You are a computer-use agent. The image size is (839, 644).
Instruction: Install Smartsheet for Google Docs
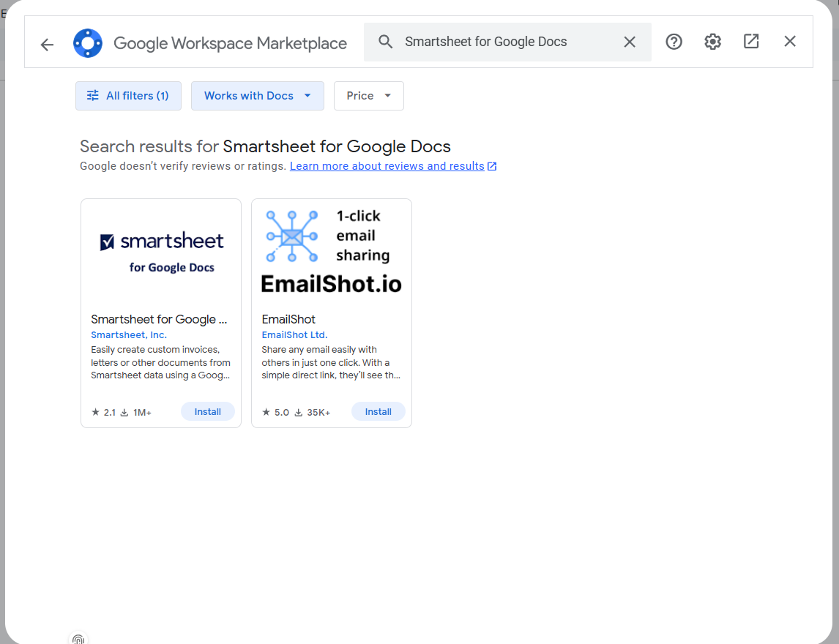coord(208,412)
